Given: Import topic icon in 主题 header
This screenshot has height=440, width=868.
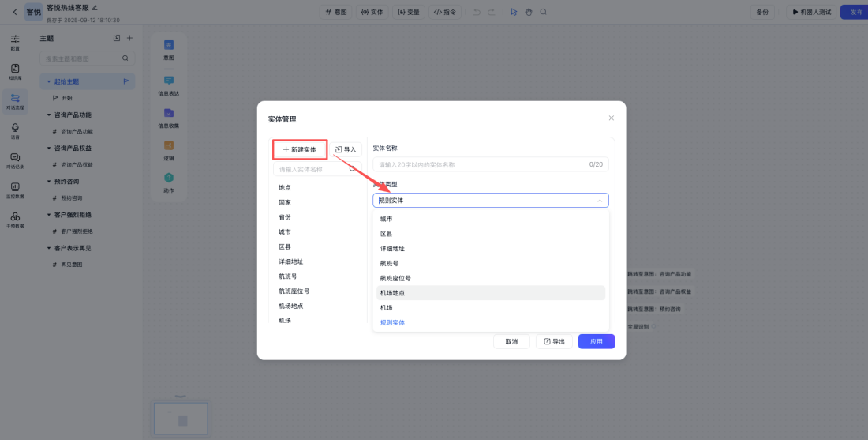Looking at the screenshot, I should pyautogui.click(x=116, y=38).
